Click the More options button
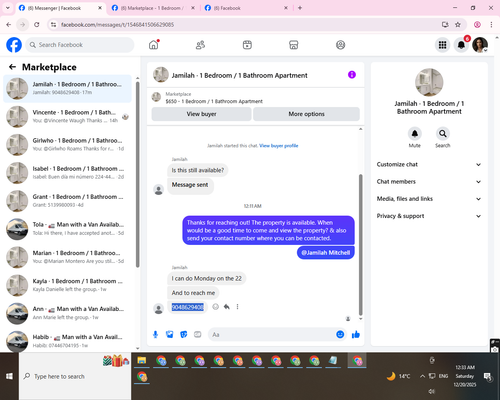 (x=306, y=114)
